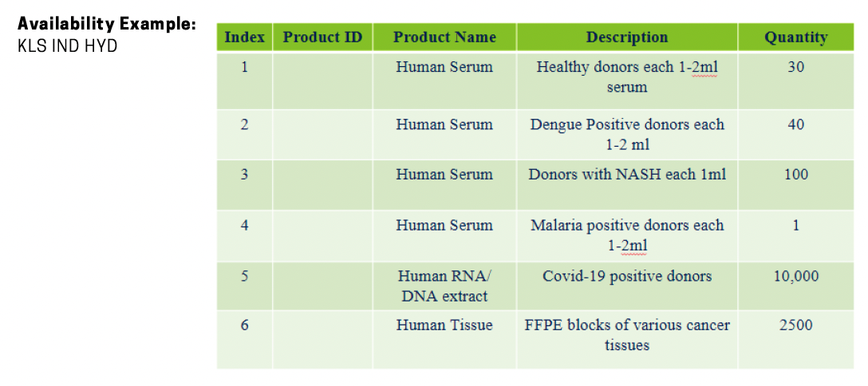This screenshot has width=868, height=386.
Task: Click the Product ID column header
Action: (x=322, y=37)
